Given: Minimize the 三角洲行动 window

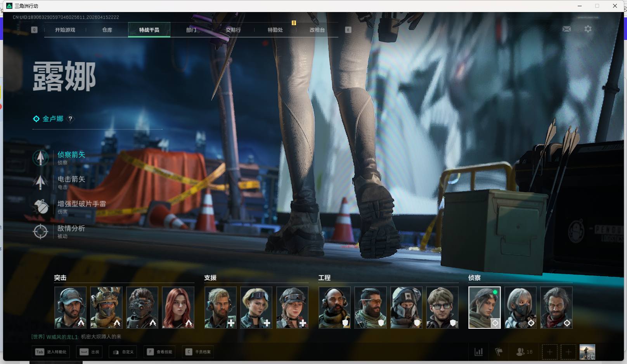Looking at the screenshot, I should coord(580,6).
